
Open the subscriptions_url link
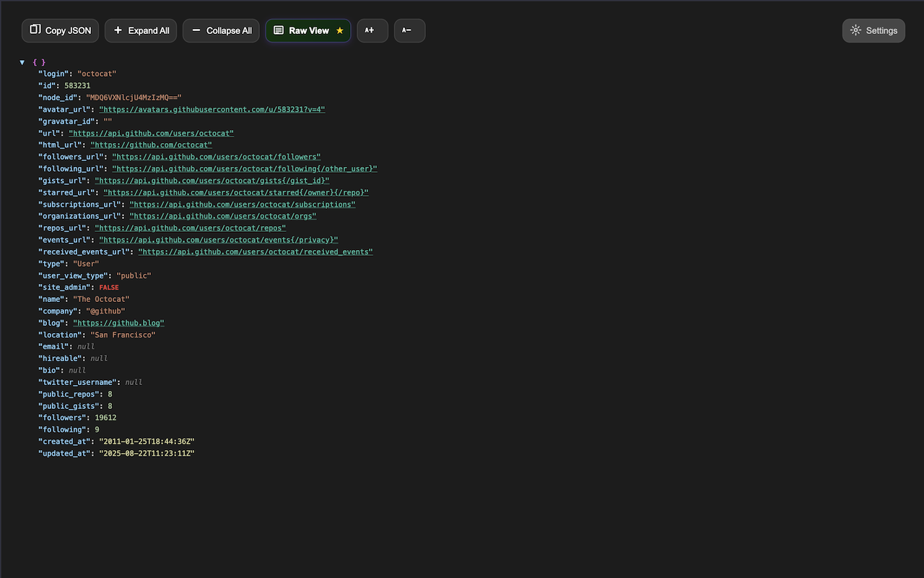click(243, 204)
